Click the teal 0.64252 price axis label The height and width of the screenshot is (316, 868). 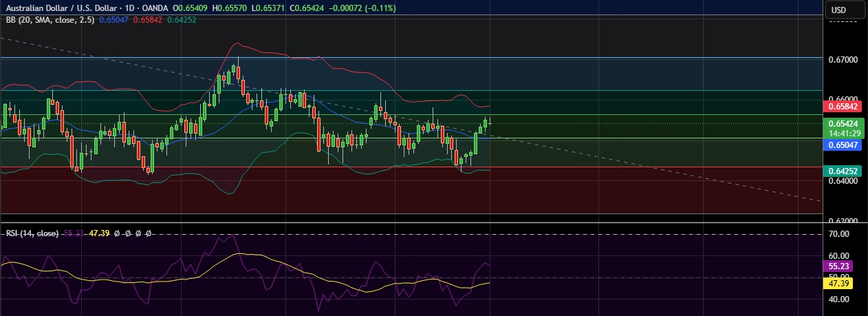[843, 172]
